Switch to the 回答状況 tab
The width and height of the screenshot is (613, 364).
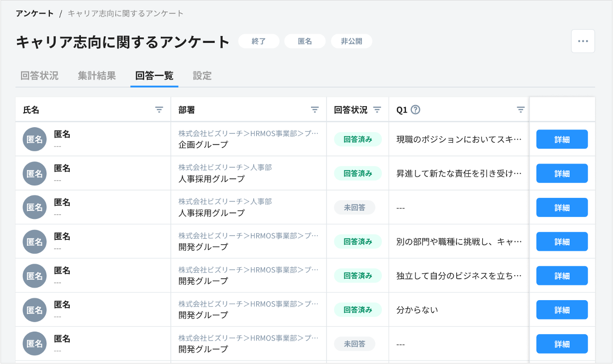[x=39, y=75]
